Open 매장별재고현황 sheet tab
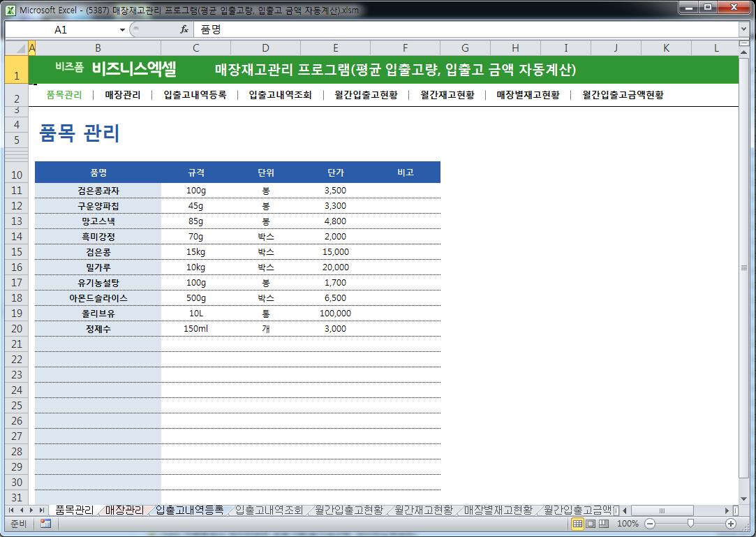The width and height of the screenshot is (756, 537). click(x=498, y=510)
